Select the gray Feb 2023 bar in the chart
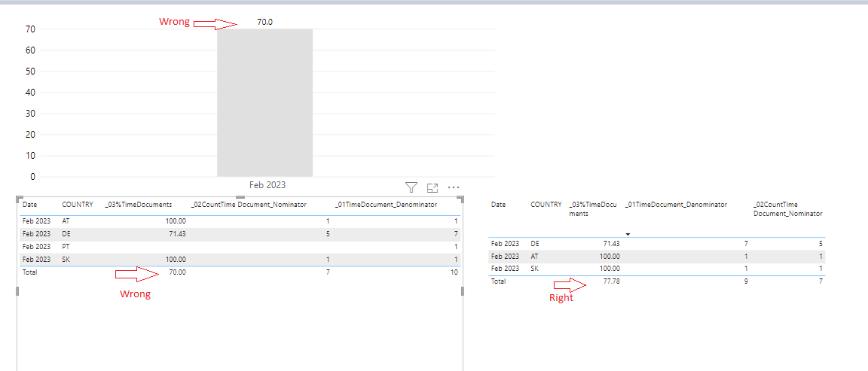868x371 pixels. tap(264, 103)
